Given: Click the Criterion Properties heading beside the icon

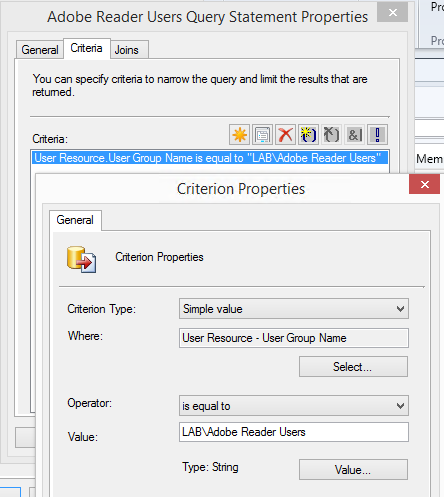Looking at the screenshot, I should tap(159, 257).
